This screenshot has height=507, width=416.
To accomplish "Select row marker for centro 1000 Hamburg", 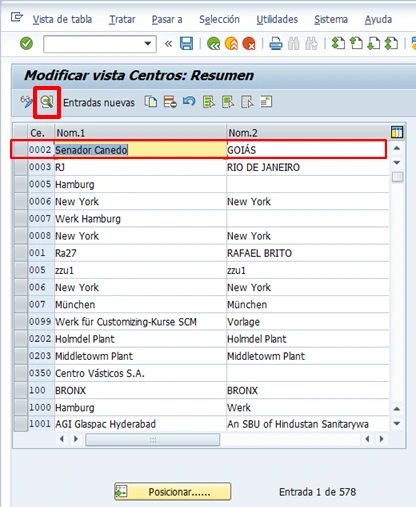I will (21, 407).
